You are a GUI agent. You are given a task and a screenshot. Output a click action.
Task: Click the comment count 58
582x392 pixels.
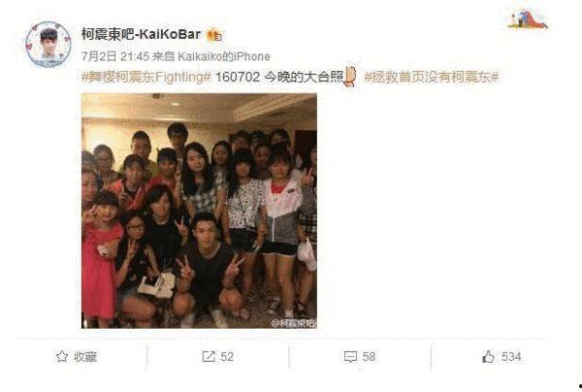click(369, 357)
